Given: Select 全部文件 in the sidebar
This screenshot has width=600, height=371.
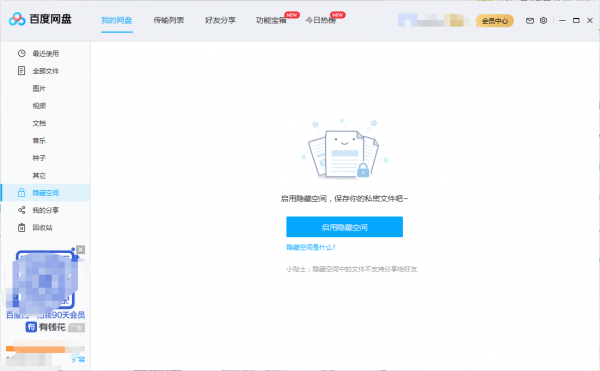Looking at the screenshot, I should (x=45, y=71).
